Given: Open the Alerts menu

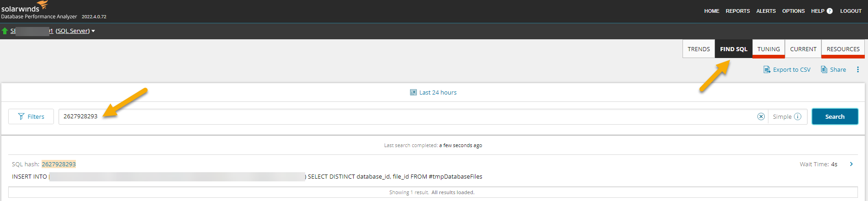Looking at the screenshot, I should click(x=766, y=11).
